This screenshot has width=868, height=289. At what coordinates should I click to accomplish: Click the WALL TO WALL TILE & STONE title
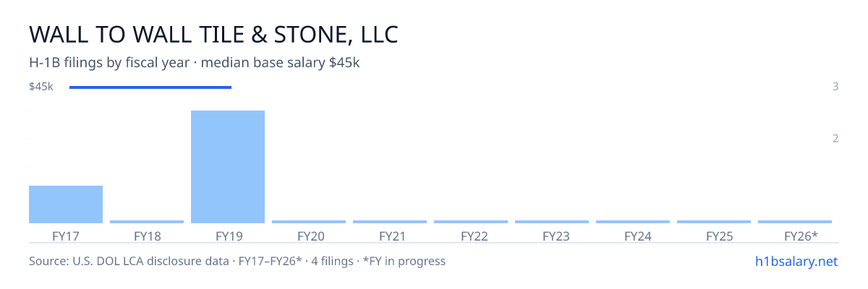coord(213,34)
